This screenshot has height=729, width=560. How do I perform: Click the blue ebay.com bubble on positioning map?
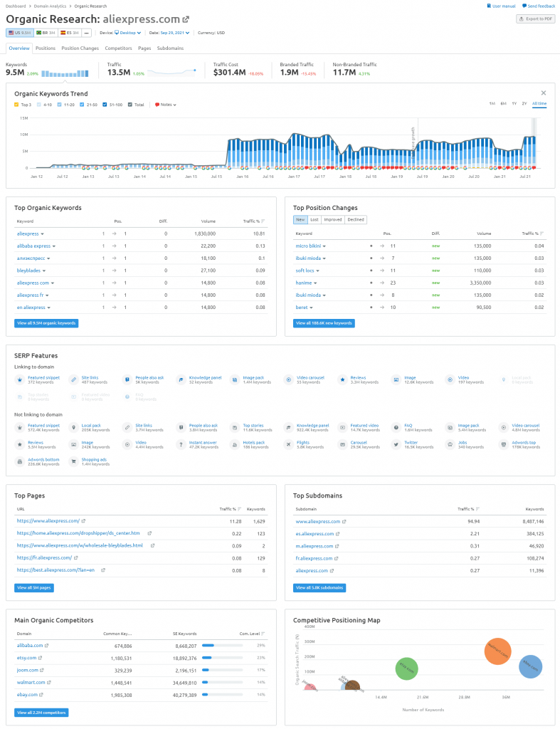(x=530, y=666)
